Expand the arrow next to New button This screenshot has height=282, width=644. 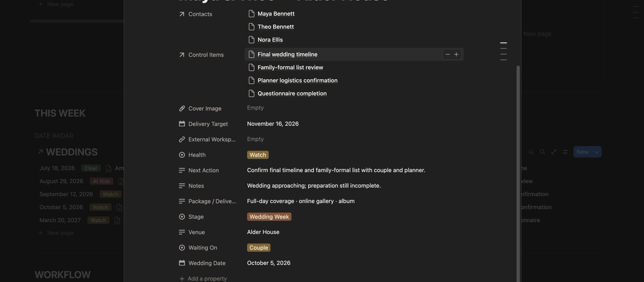pos(597,152)
